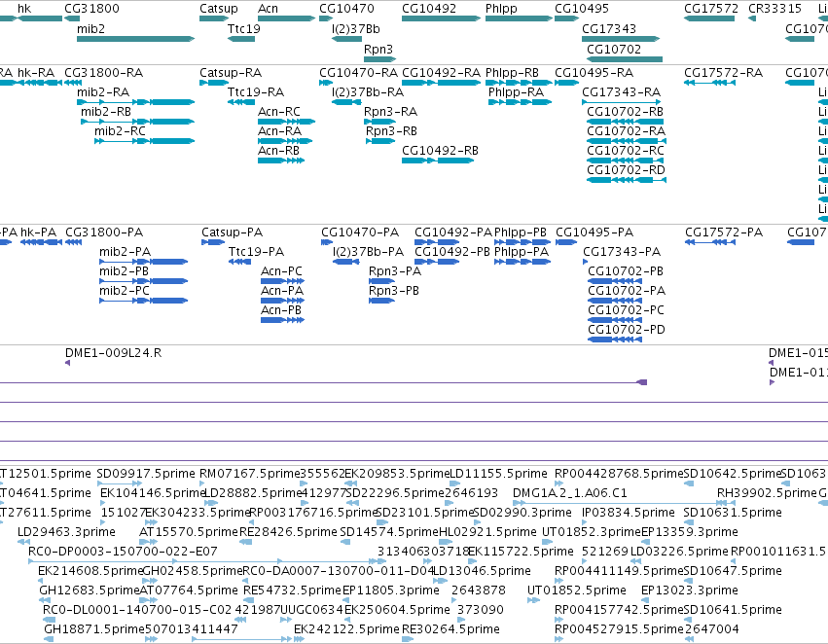
Task: Select the IP03834.5prime EST label
Action: pyautogui.click(x=628, y=513)
